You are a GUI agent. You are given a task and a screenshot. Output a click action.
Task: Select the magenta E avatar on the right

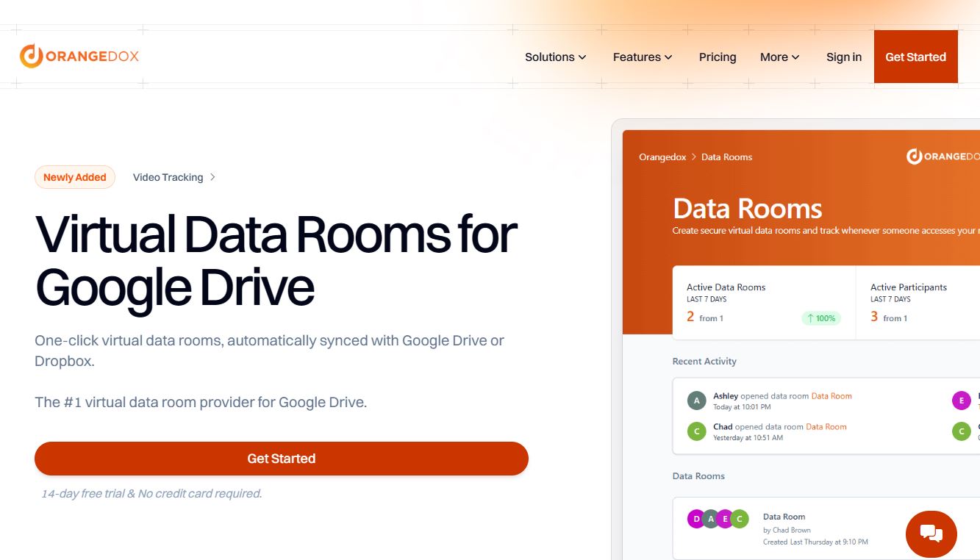coord(961,401)
